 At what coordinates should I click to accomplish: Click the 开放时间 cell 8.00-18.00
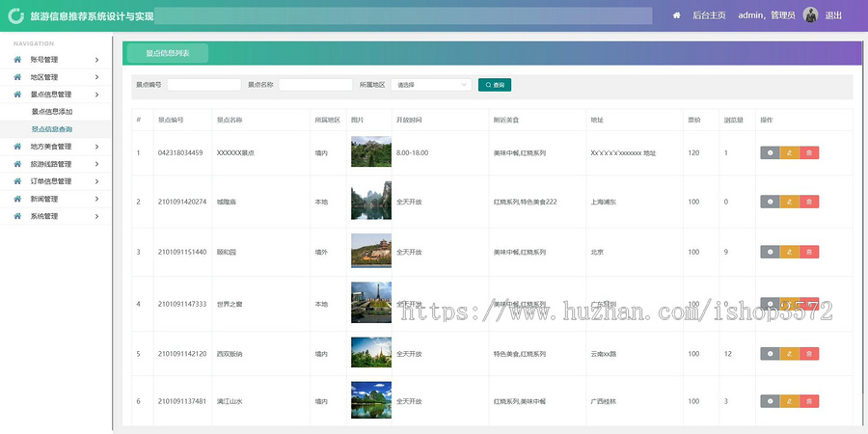click(x=413, y=152)
